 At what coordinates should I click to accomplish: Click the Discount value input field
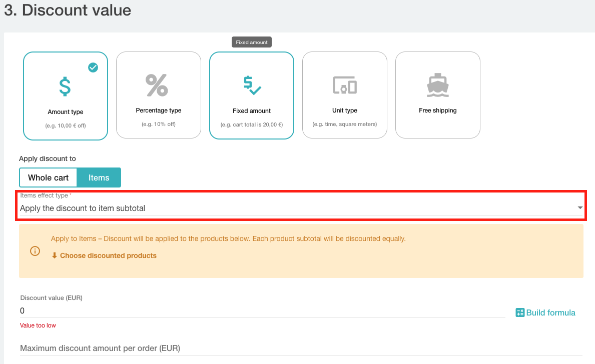coord(200,310)
